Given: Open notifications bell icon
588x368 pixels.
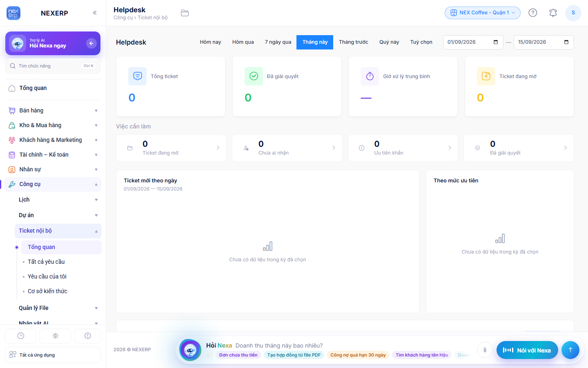Looking at the screenshot, I should (x=553, y=13).
